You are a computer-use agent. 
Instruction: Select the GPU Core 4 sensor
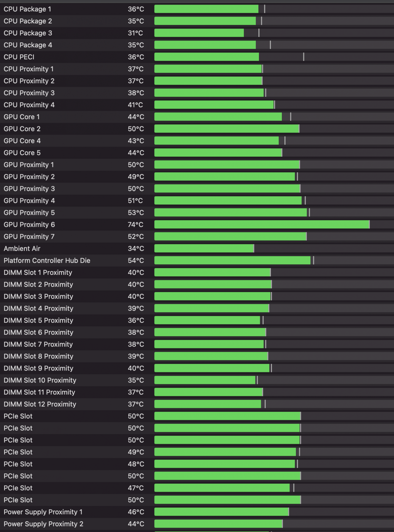[22, 141]
